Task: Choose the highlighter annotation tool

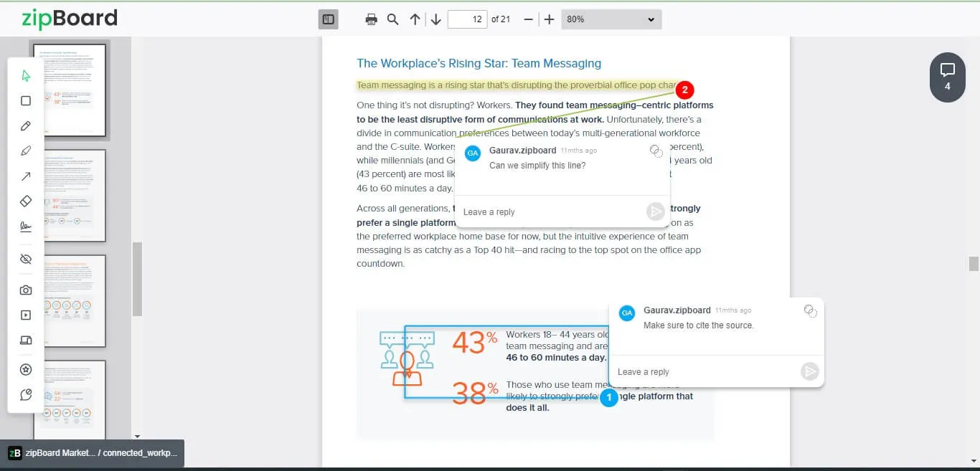Action: 26,151
